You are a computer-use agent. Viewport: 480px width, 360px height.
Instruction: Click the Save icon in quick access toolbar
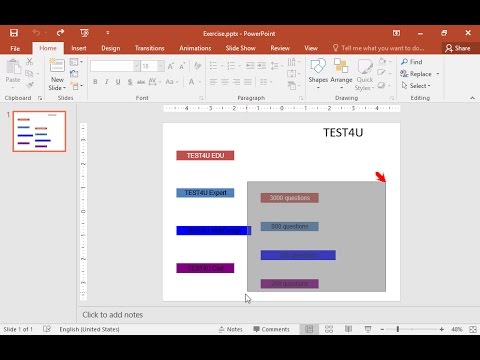[x=14, y=33]
